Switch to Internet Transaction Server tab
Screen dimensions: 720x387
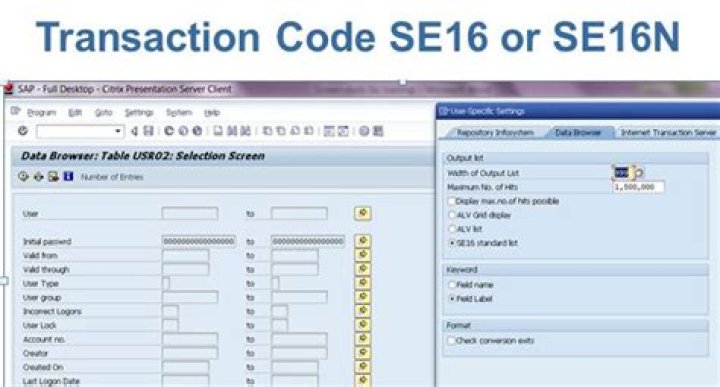[668, 133]
